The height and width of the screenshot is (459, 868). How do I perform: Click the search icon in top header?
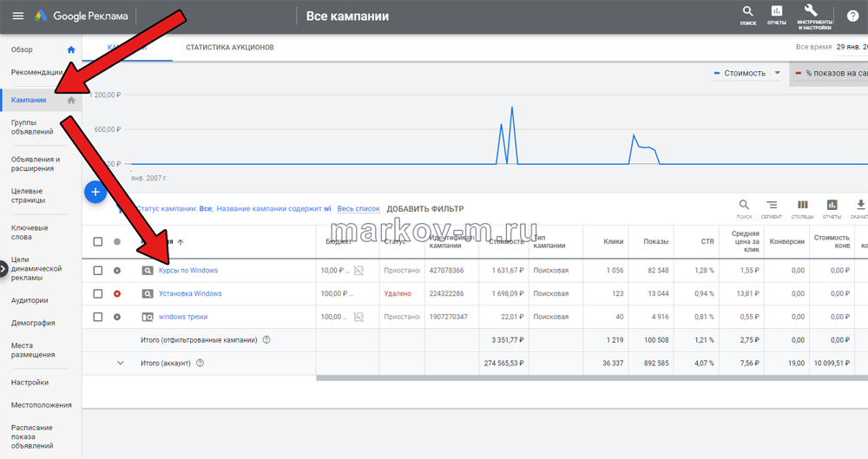tap(747, 14)
